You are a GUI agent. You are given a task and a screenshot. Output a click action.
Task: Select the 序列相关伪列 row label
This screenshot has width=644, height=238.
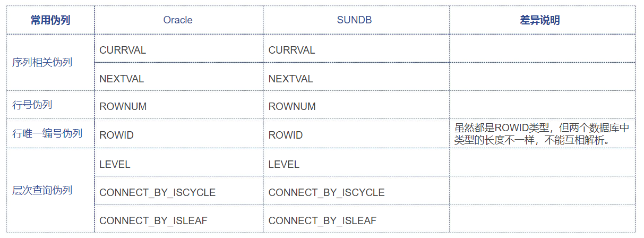[42, 62]
